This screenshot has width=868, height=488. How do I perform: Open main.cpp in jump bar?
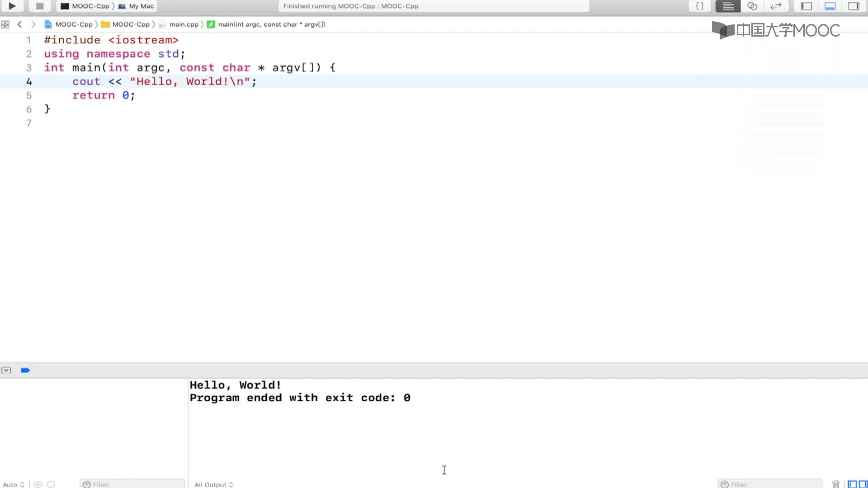179,24
